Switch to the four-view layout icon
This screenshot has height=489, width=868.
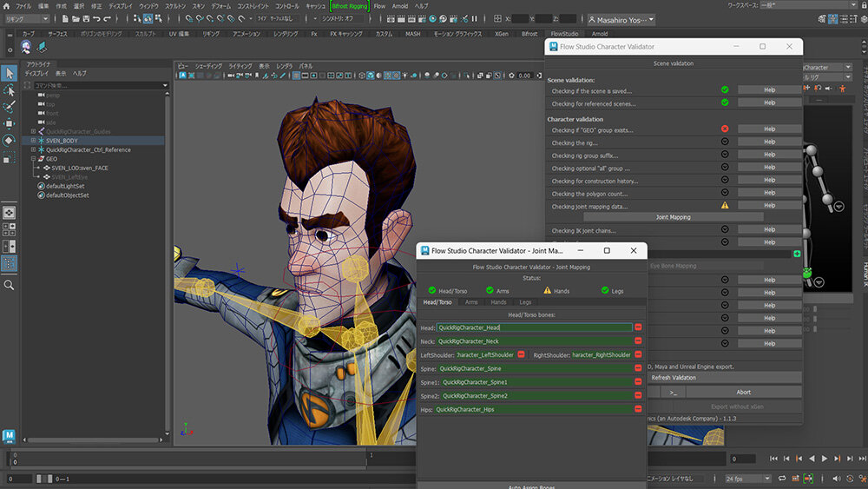coord(9,230)
